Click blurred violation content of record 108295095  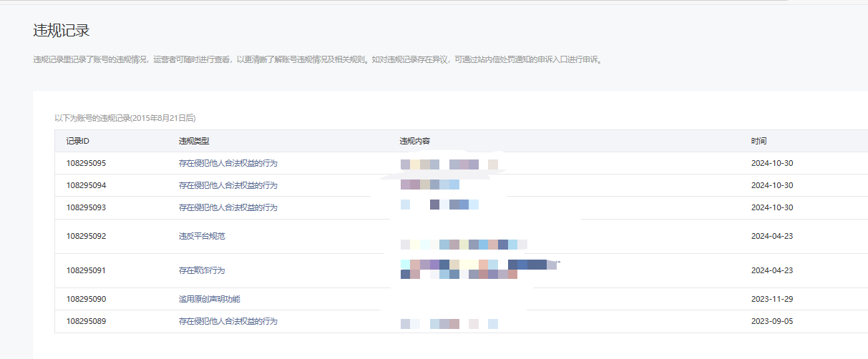coord(449,164)
